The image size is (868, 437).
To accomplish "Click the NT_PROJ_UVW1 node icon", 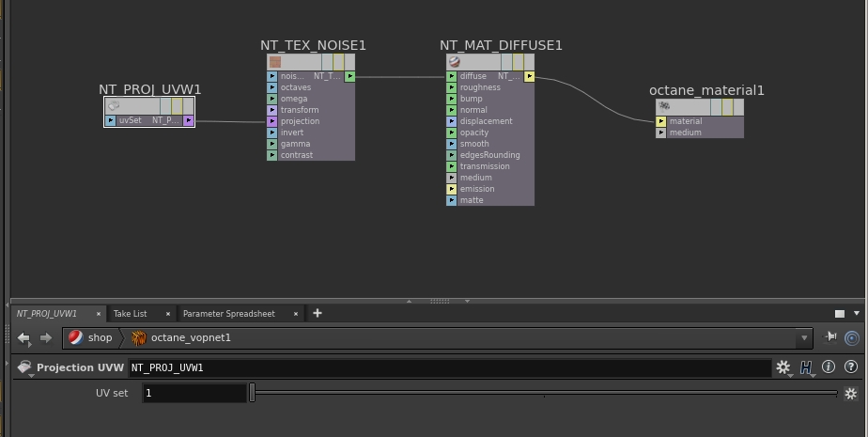I will coord(114,105).
